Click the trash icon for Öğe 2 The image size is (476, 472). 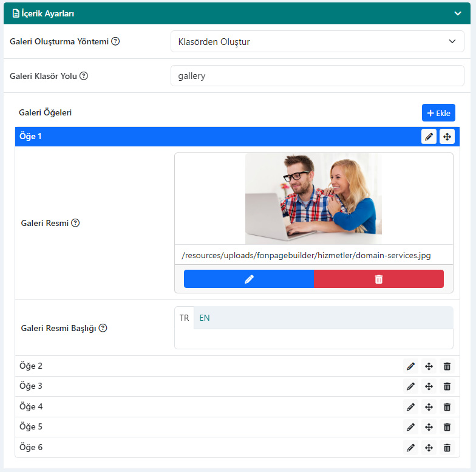[447, 366]
